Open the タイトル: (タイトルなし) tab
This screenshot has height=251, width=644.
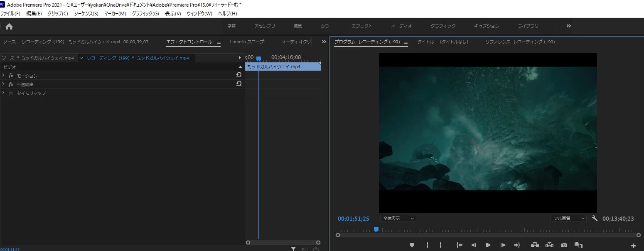[442, 42]
